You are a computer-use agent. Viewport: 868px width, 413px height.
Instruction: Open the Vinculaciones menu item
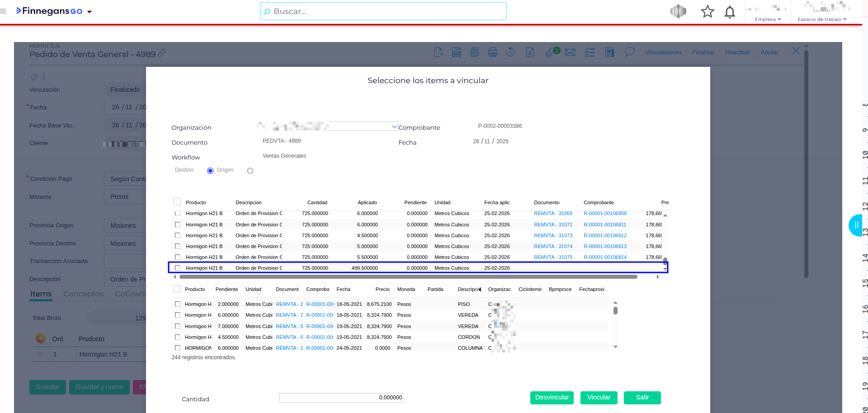point(663,52)
